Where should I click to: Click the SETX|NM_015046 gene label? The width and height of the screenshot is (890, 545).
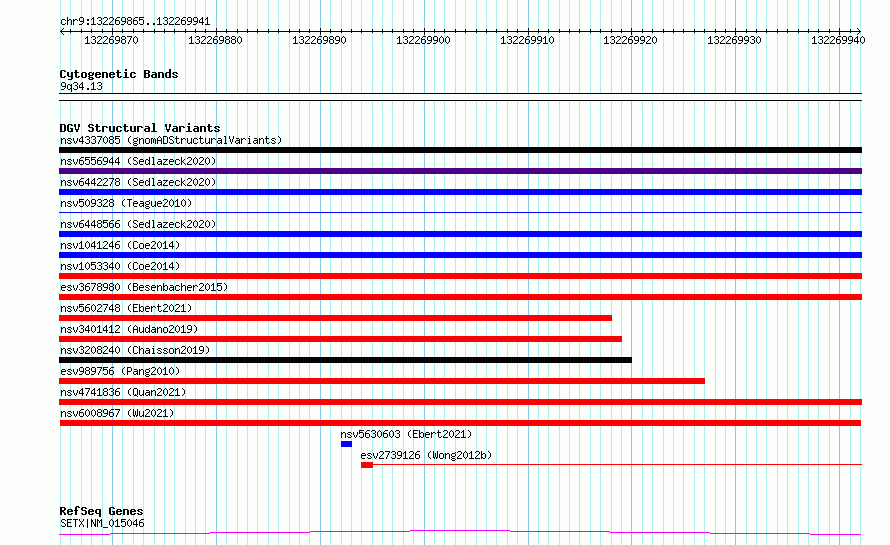click(x=102, y=523)
